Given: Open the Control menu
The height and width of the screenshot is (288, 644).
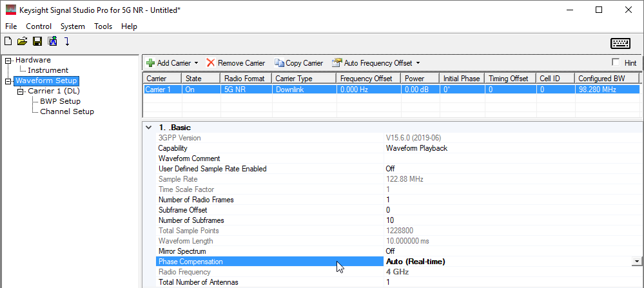Looking at the screenshot, I should pos(39,26).
